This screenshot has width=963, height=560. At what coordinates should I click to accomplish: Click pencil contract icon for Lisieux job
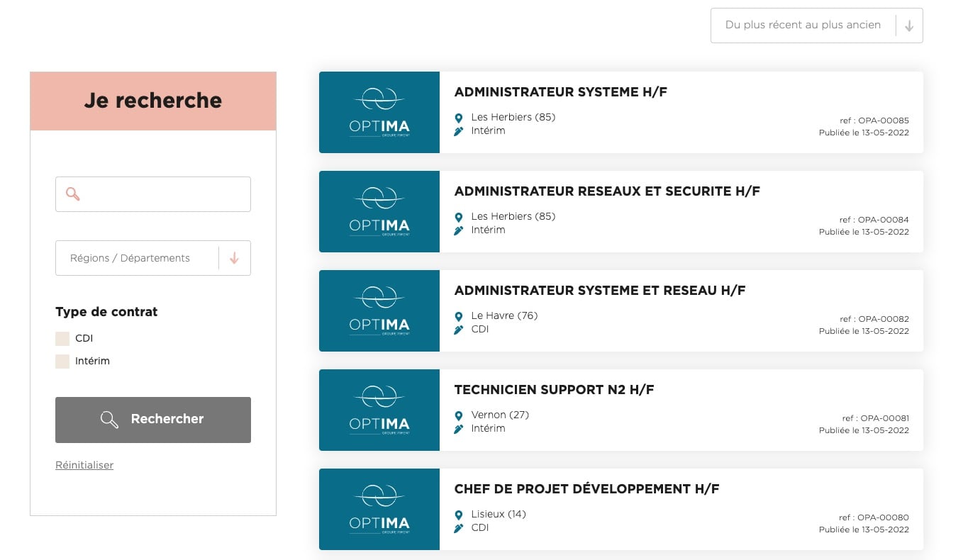(x=459, y=528)
